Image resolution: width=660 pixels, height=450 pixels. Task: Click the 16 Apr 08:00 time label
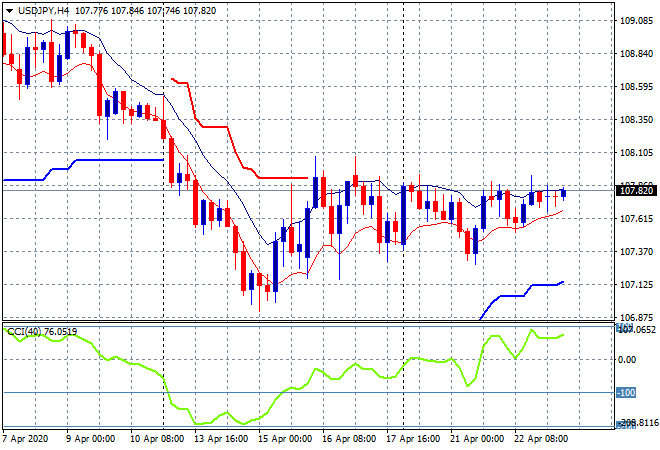coord(349,439)
